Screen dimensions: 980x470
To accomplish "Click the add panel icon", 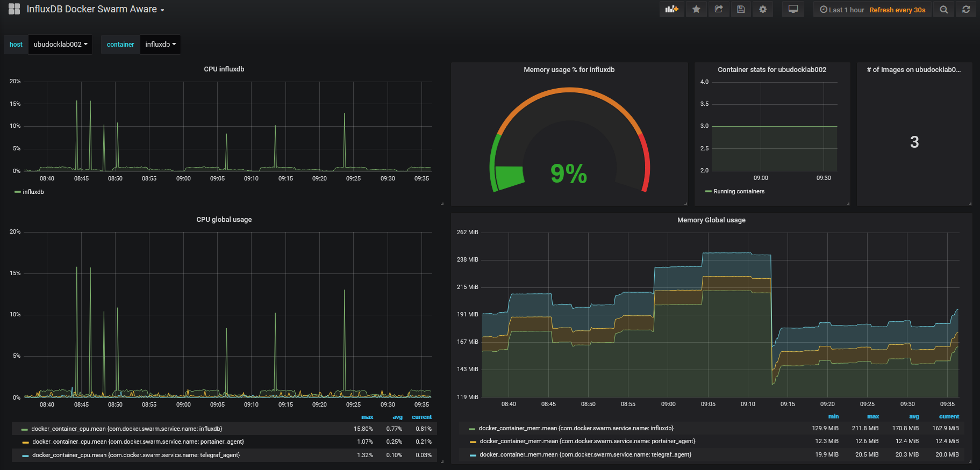I will coord(671,9).
